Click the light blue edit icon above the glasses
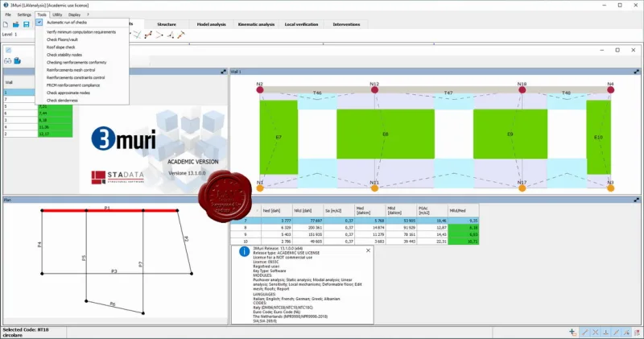The image size is (644, 339). [8, 50]
